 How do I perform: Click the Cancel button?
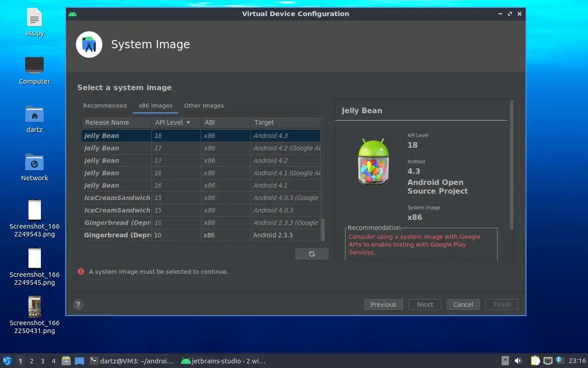point(464,305)
